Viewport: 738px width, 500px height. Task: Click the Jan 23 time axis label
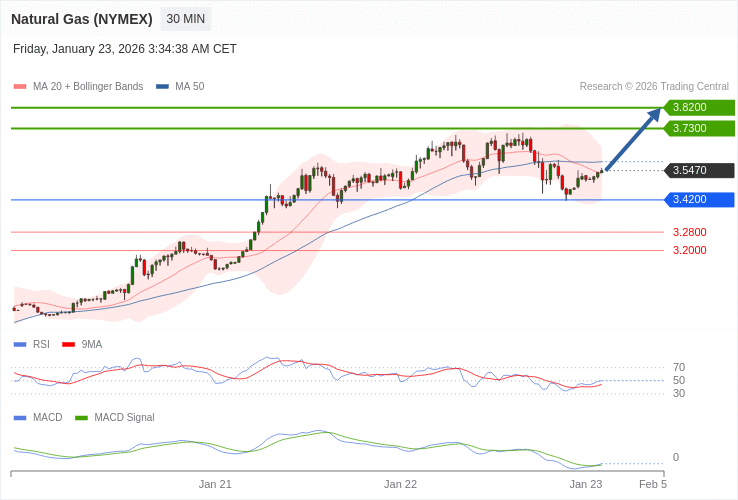pos(586,484)
